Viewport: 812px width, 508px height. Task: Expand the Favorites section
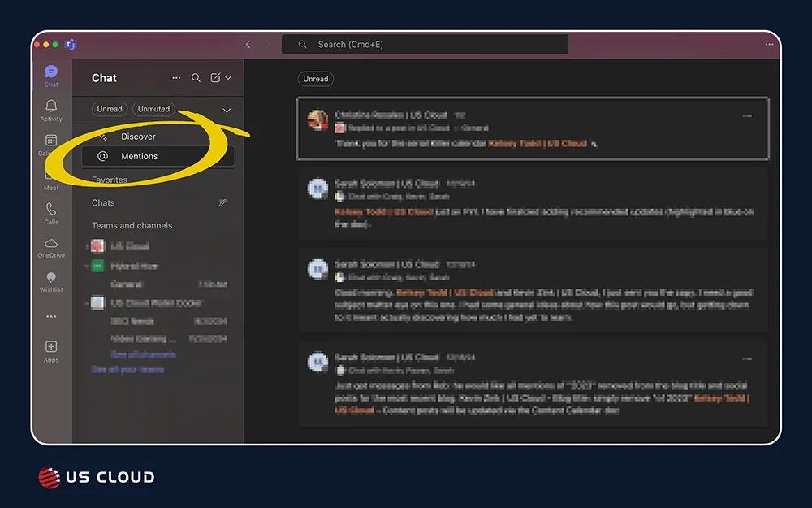pos(110,180)
